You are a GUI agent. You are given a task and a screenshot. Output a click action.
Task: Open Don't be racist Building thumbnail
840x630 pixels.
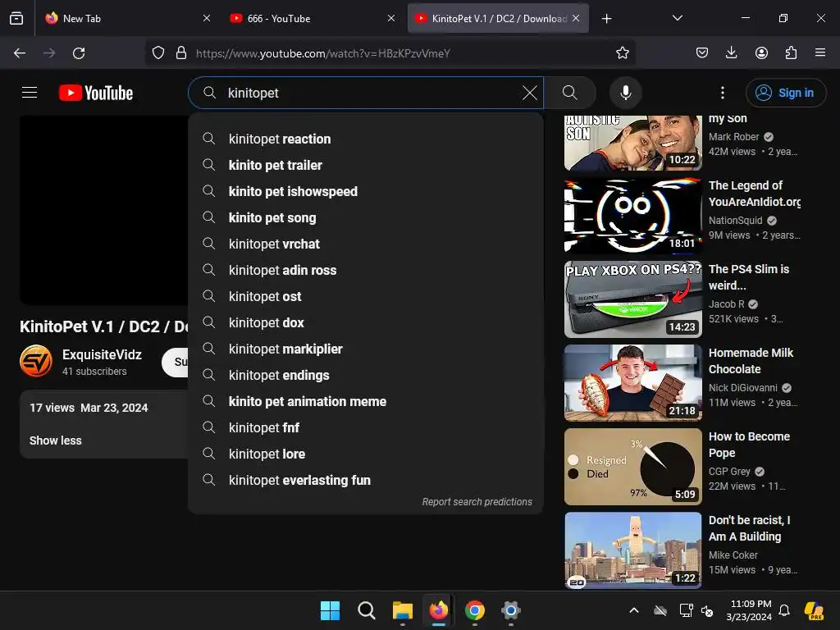pos(632,550)
